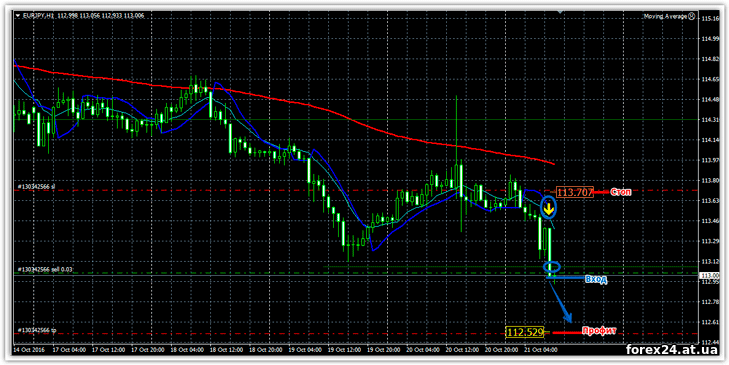Click the 115.16 price axis label

[x=711, y=19]
